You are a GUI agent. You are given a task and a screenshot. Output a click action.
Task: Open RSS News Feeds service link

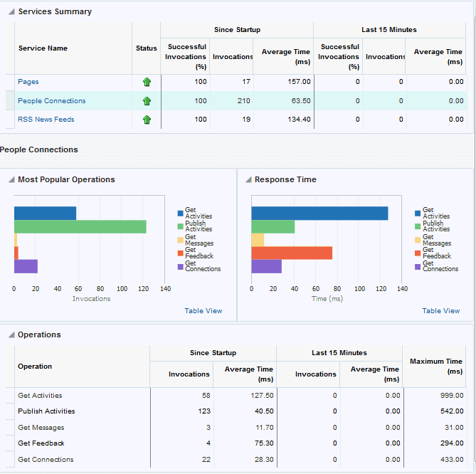tap(46, 120)
